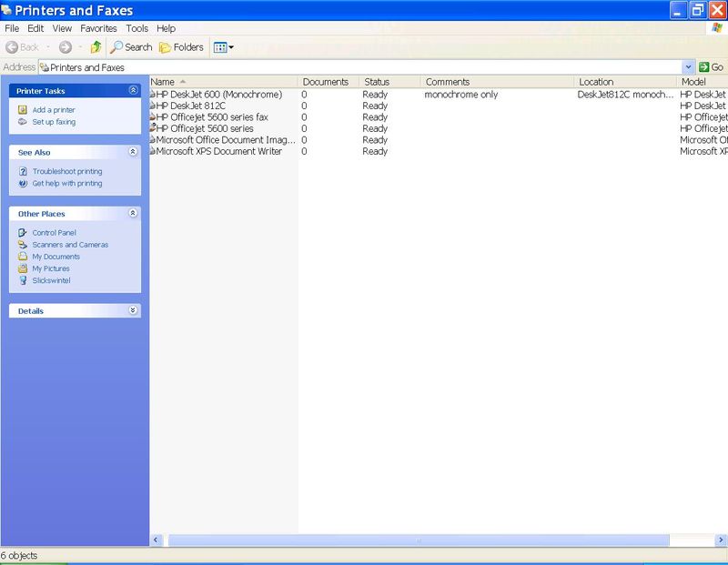Open the Search toolbar button
This screenshot has height=565, width=728.
coord(131,47)
